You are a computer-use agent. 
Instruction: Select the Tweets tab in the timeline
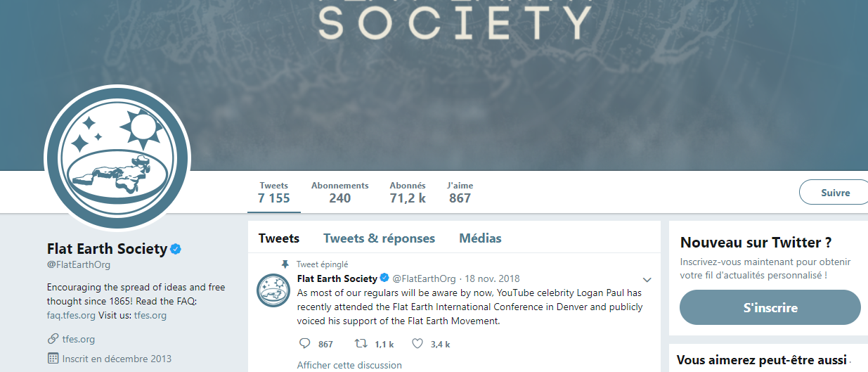[x=279, y=238]
